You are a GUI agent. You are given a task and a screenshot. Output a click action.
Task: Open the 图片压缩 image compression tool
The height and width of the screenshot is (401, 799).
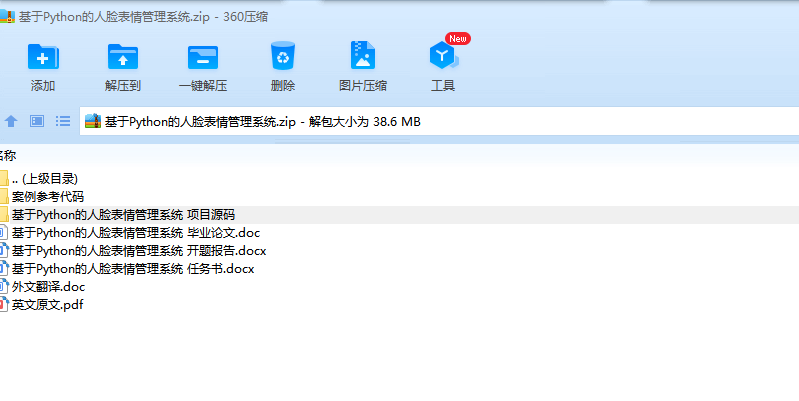(x=363, y=55)
